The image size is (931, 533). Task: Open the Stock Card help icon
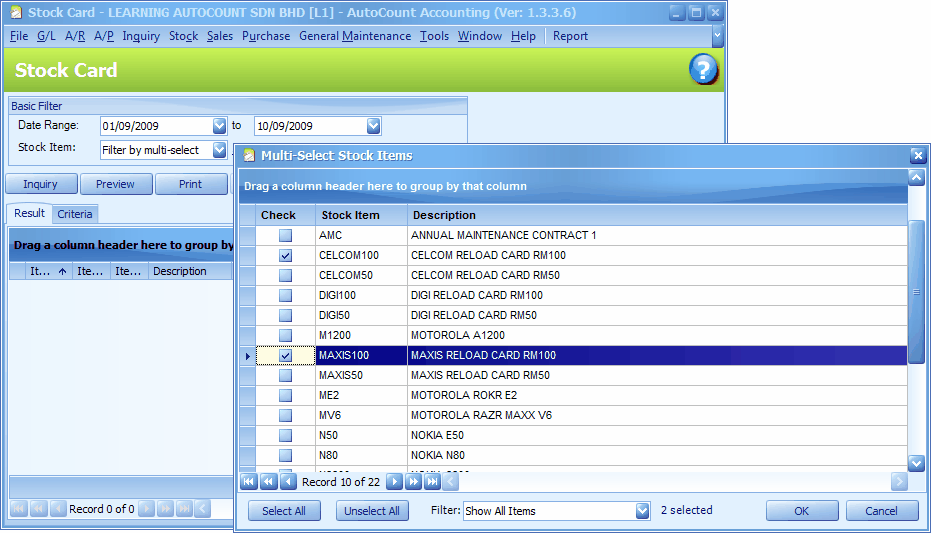click(703, 69)
